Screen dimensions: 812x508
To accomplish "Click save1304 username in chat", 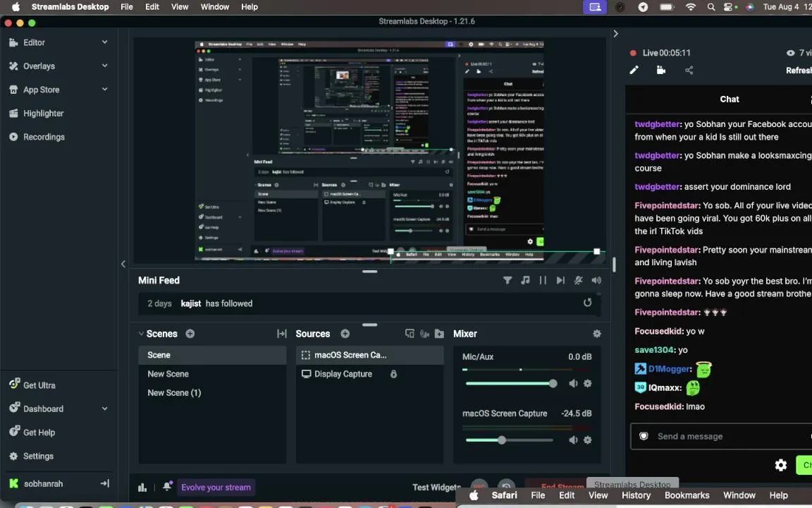I will (x=655, y=350).
